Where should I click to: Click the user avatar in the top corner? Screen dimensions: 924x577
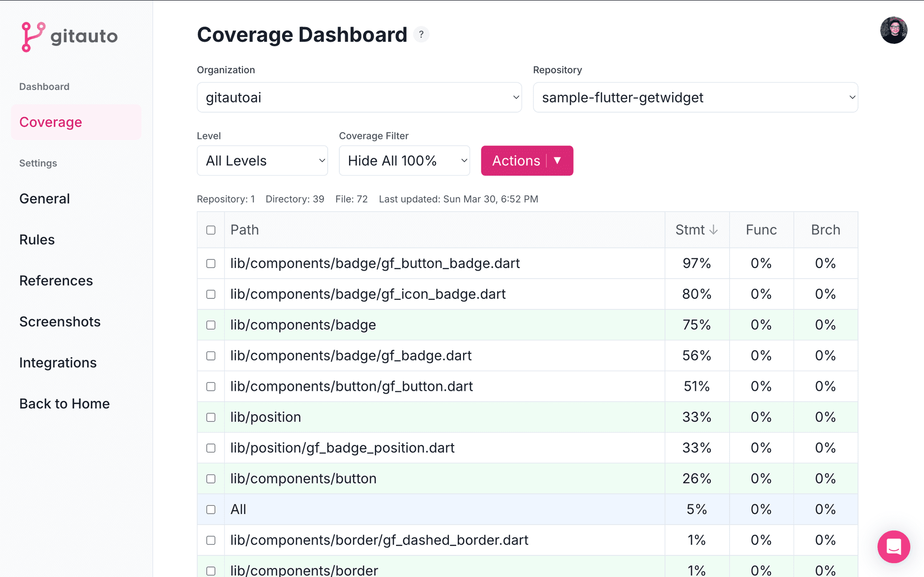894,30
